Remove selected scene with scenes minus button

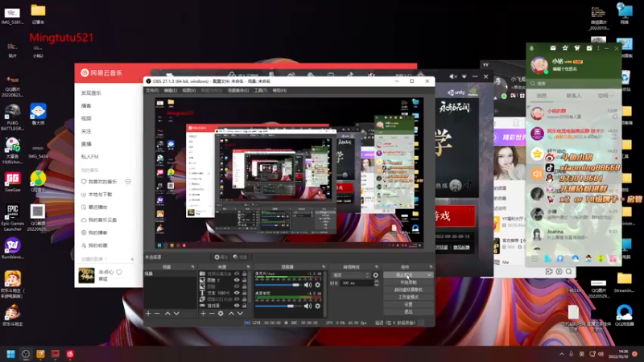click(x=157, y=314)
